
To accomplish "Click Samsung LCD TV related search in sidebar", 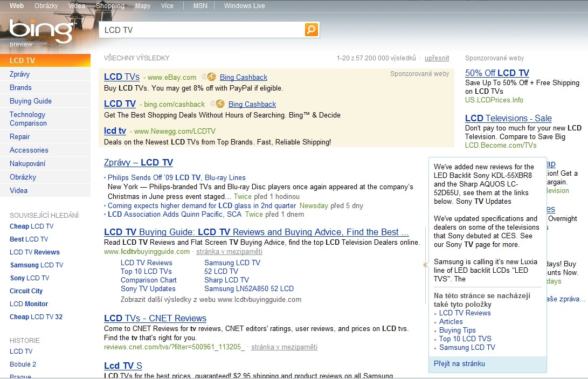I will (36, 265).
